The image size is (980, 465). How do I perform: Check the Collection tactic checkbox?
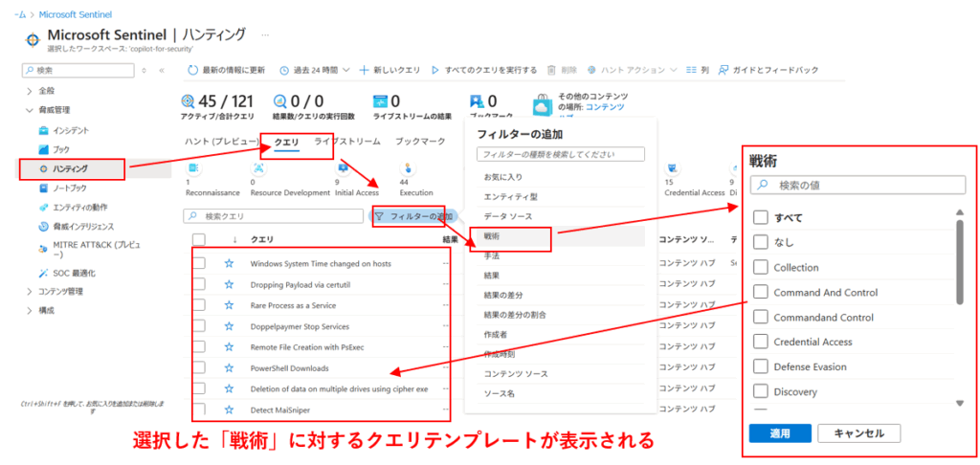point(760,268)
